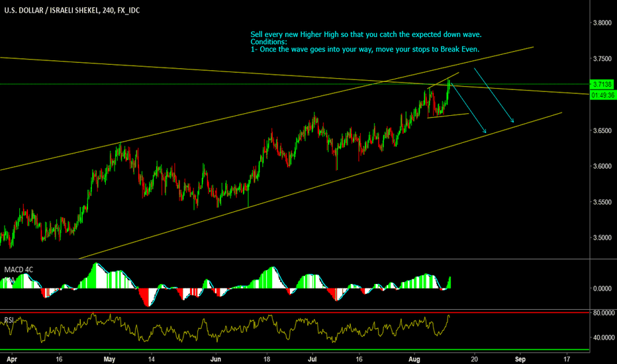Viewport: 617px width, 364px height.
Task: Click the 17 date label on time axis
Action: click(567, 359)
